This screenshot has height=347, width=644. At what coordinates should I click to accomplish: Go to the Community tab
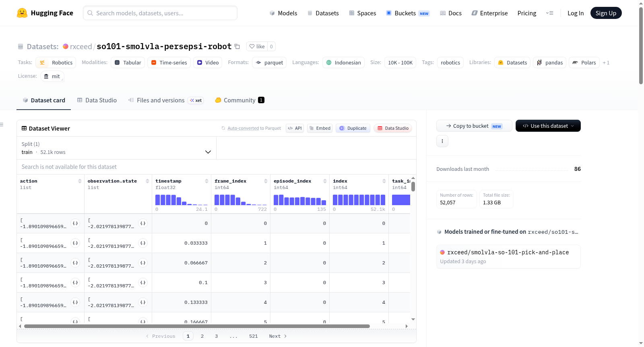pyautogui.click(x=239, y=100)
